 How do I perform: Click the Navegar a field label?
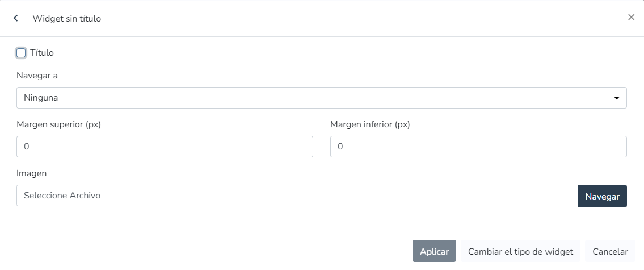37,76
